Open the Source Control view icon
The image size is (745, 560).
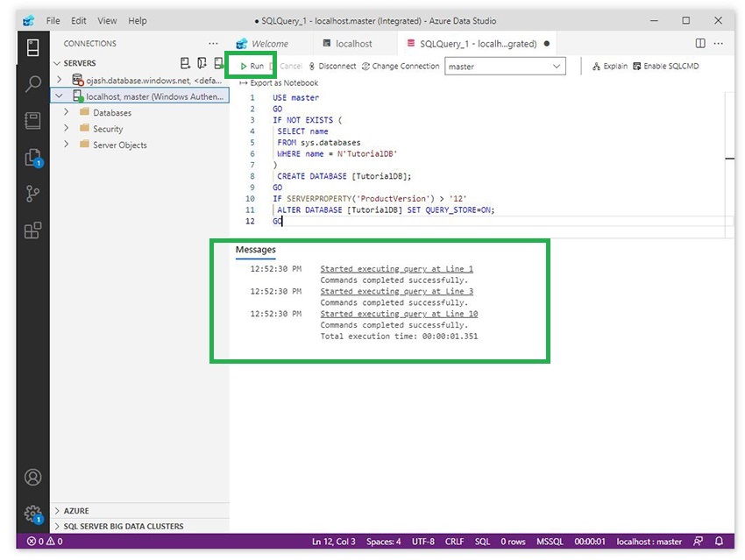coord(32,194)
